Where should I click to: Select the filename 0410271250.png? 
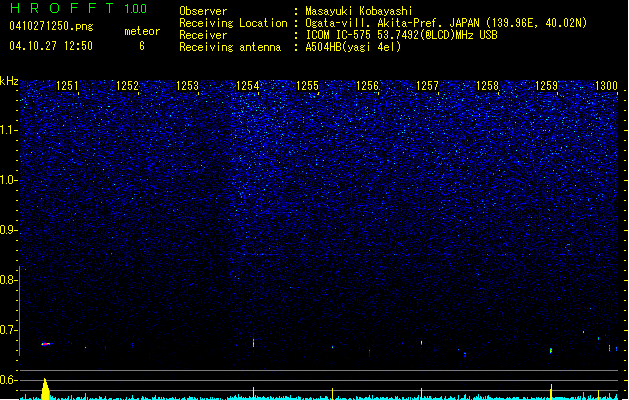[x=51, y=26]
